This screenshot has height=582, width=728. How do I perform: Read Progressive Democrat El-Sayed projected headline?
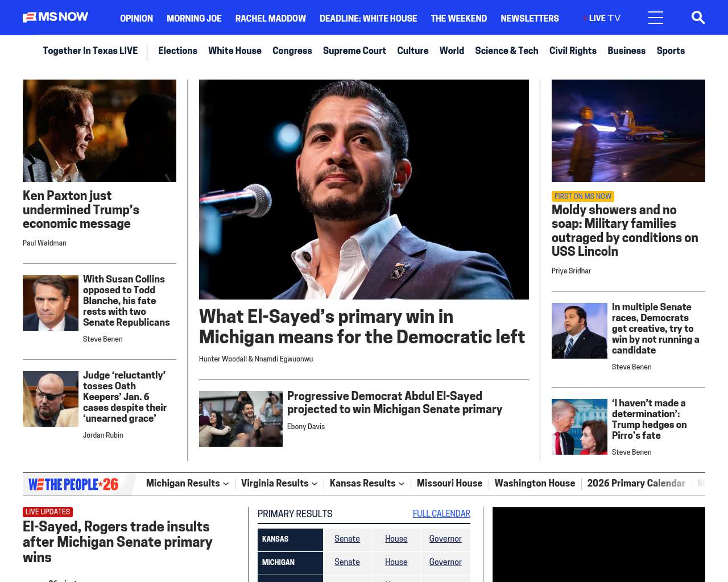coord(395,403)
